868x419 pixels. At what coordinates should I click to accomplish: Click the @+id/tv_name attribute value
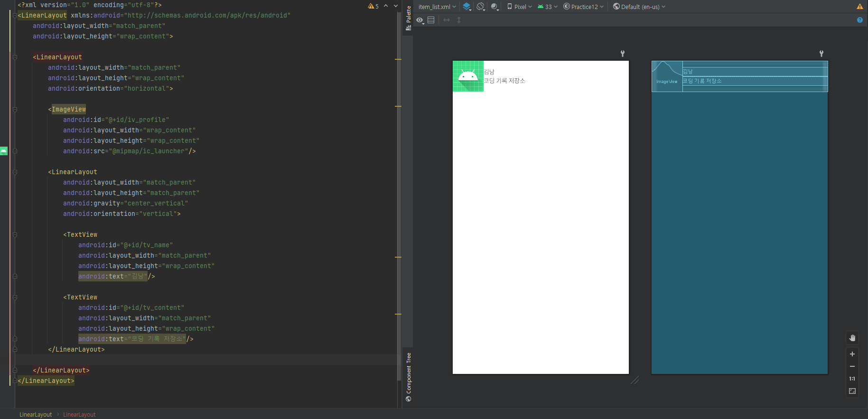tap(147, 245)
